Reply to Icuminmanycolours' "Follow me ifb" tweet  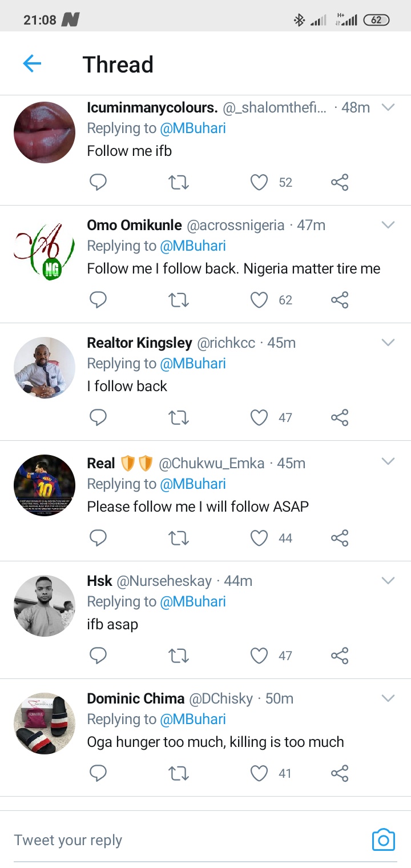[x=98, y=182]
